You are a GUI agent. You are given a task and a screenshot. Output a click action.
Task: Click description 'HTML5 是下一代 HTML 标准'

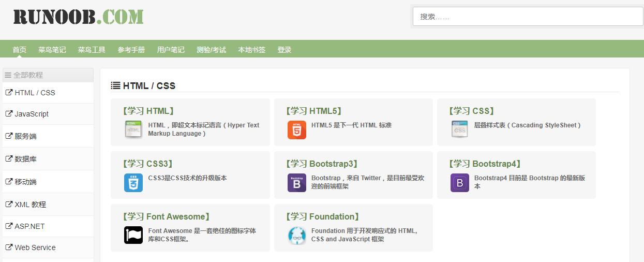(x=351, y=125)
